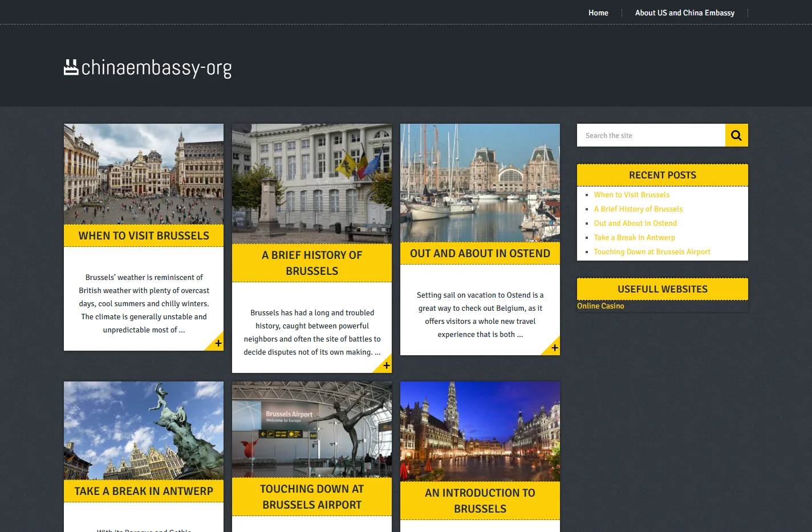Open recent post When to Visit Brussels
This screenshot has width=812, height=532.
(631, 194)
